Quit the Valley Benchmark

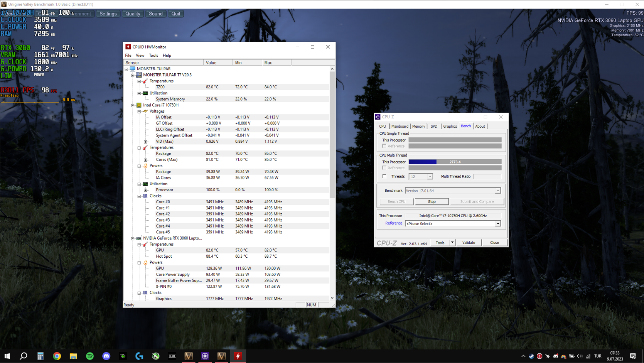click(x=176, y=14)
